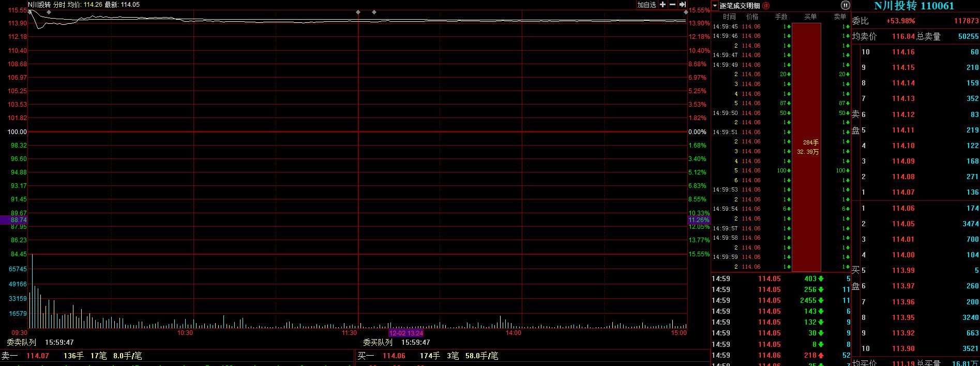This screenshot has width=980, height=366.
Task: Select the 买单 column header
Action: tap(810, 17)
